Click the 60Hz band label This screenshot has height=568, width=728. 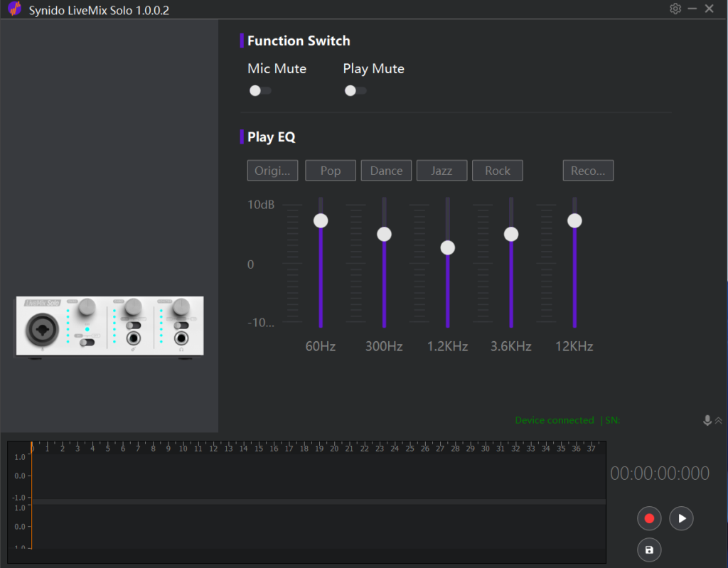click(321, 346)
